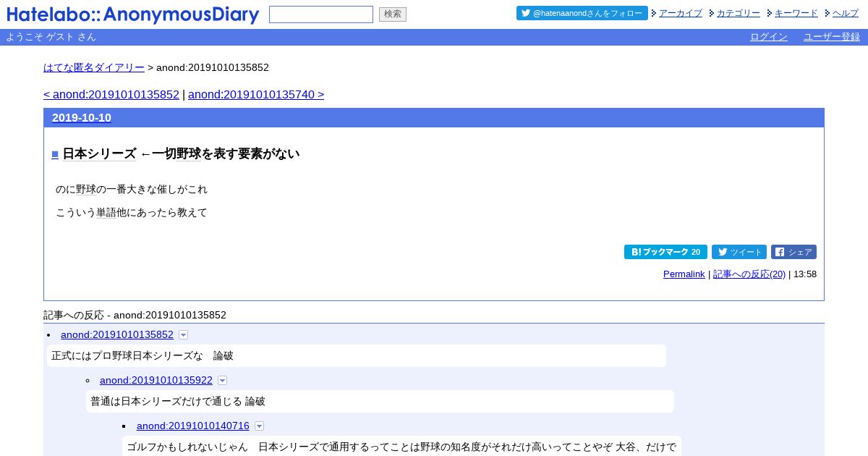
Task: Click the Hatelabo AnonymousDiary logo
Action: pyautogui.click(x=133, y=14)
